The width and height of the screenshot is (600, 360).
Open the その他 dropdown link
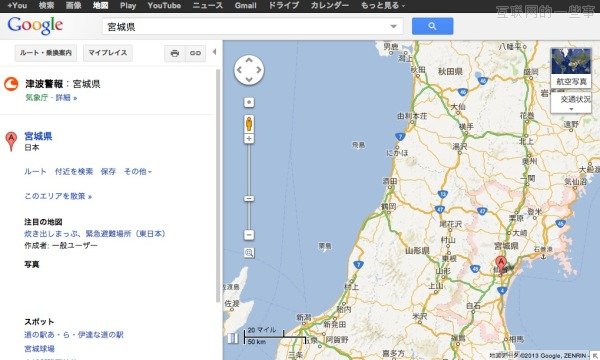coord(138,171)
